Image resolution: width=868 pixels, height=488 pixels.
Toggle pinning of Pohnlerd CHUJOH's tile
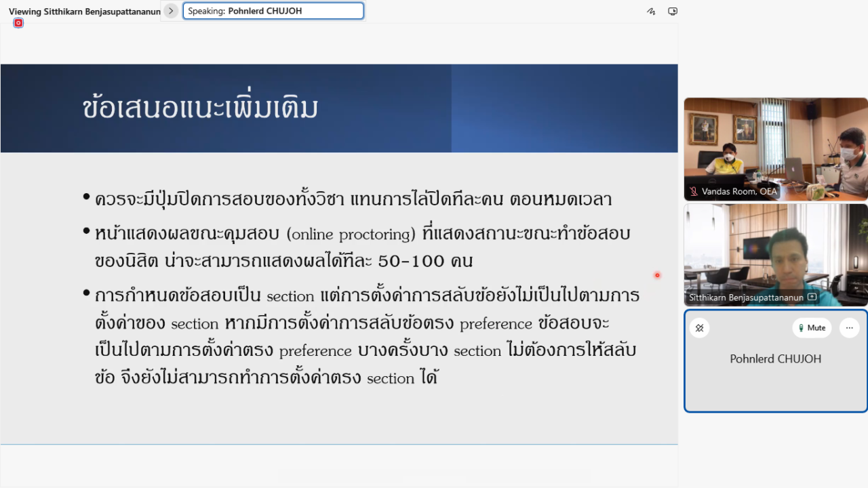click(x=699, y=327)
